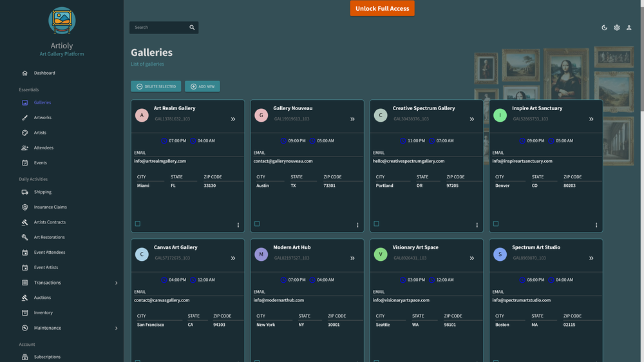The height and width of the screenshot is (362, 644).
Task: Click the Artists palette icon
Action: coord(24,133)
